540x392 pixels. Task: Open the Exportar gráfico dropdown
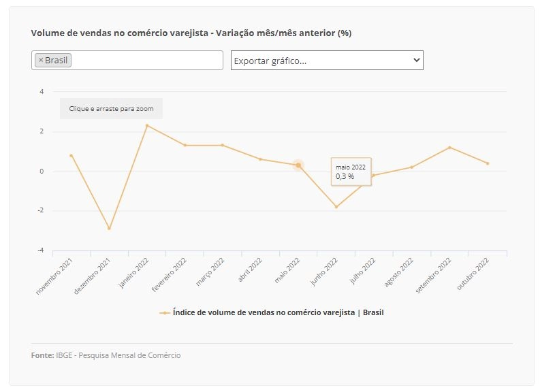click(327, 60)
